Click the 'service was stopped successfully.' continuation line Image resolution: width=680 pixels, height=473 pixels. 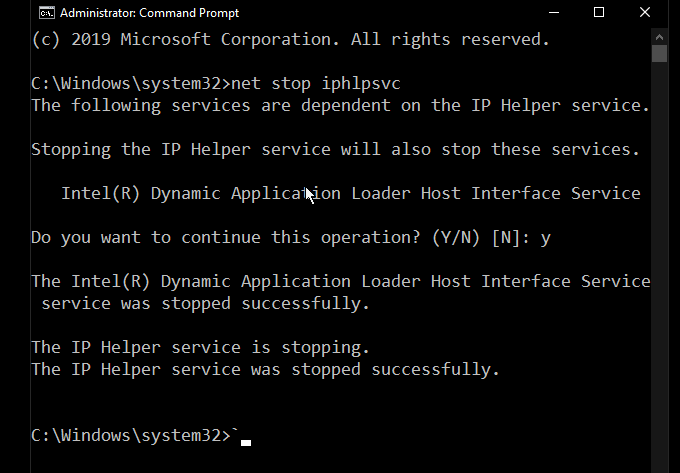[x=205, y=303]
